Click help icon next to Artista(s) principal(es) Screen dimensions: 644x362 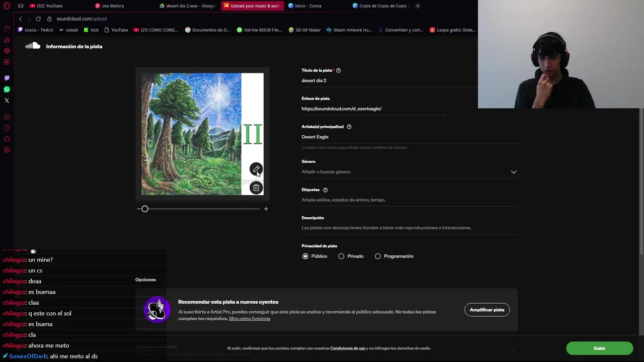click(349, 127)
